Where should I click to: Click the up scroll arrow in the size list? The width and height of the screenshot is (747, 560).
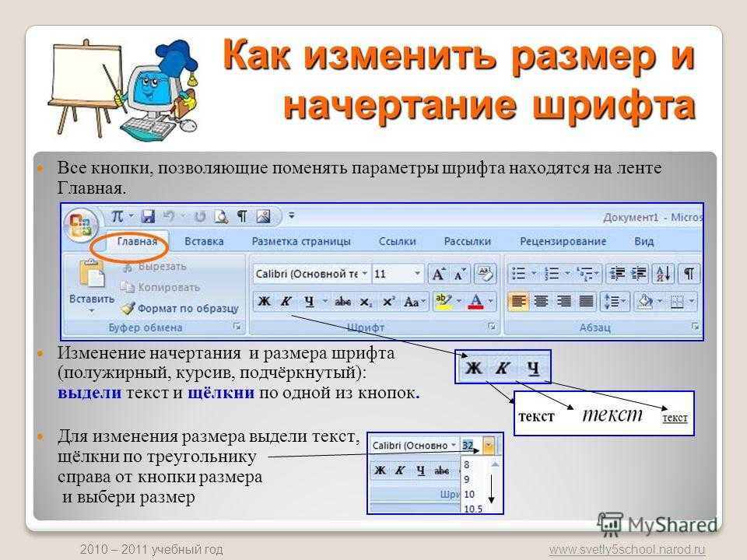pyautogui.click(x=495, y=464)
